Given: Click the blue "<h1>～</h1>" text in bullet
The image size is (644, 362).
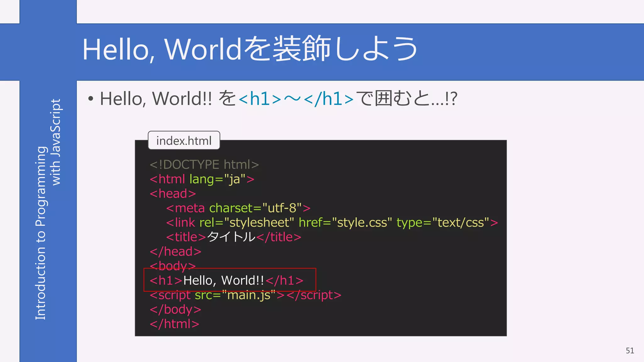Looking at the screenshot, I should pos(296,99).
